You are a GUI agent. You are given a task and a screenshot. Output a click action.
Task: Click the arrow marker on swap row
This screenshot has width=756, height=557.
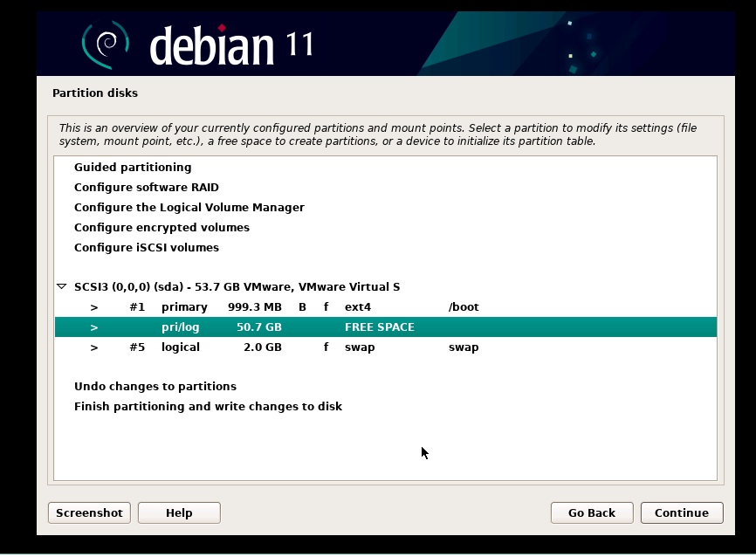94,347
